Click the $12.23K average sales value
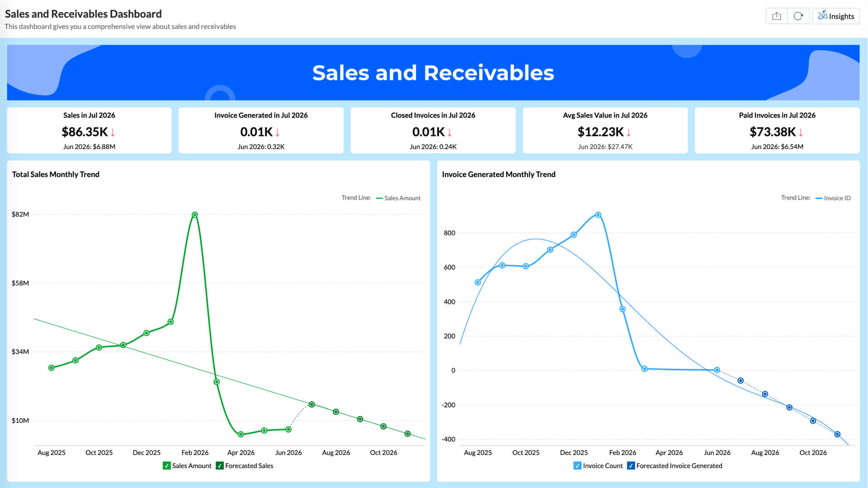This screenshot has height=488, width=868. point(600,132)
